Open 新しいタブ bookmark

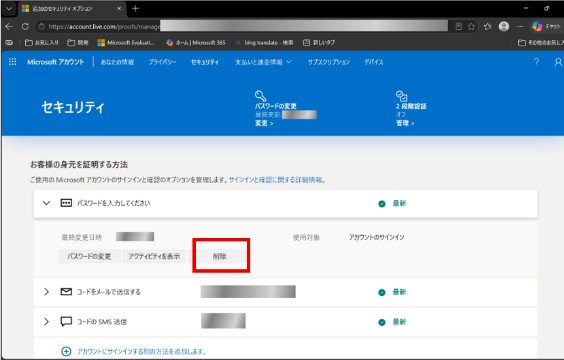319,42
